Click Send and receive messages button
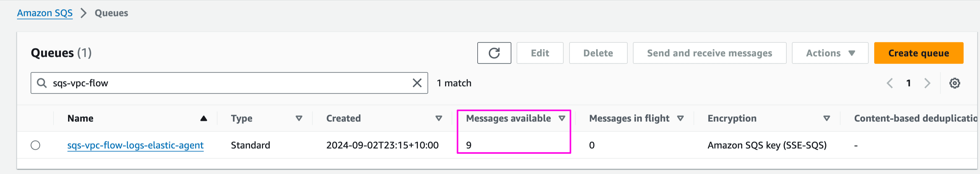The height and width of the screenshot is (174, 980). [x=709, y=53]
